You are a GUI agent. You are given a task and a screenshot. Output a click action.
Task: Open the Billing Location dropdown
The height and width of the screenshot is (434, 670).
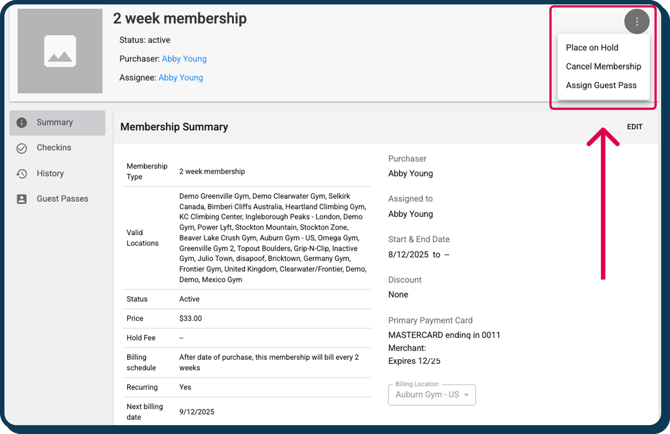[431, 395]
